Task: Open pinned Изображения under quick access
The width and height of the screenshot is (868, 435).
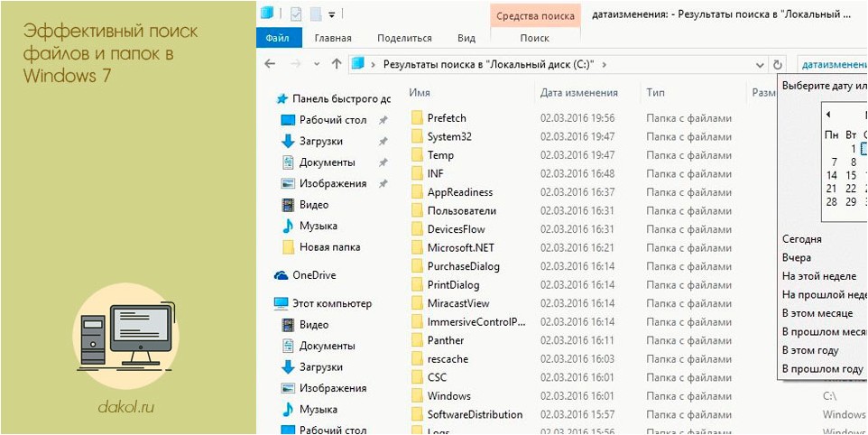Action: [x=333, y=184]
